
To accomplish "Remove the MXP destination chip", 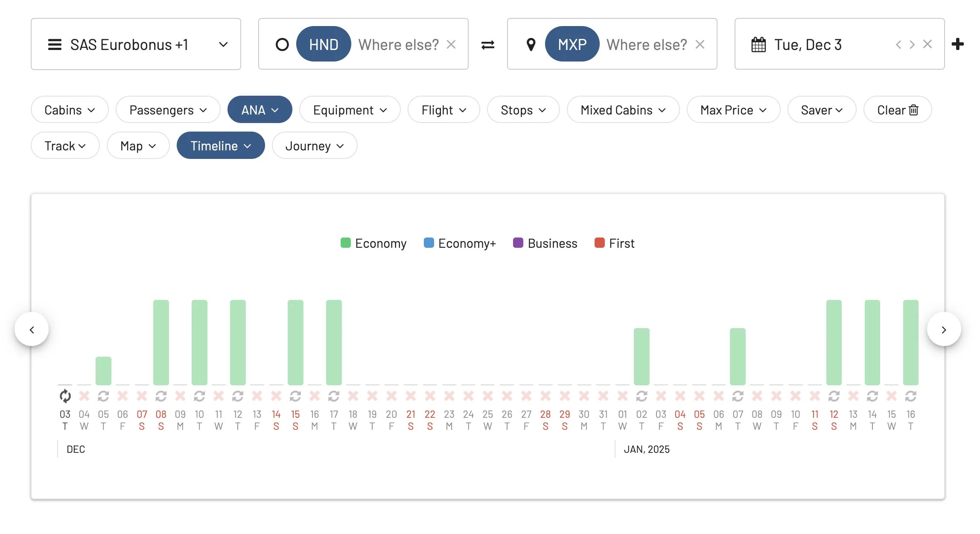I will (x=572, y=44).
